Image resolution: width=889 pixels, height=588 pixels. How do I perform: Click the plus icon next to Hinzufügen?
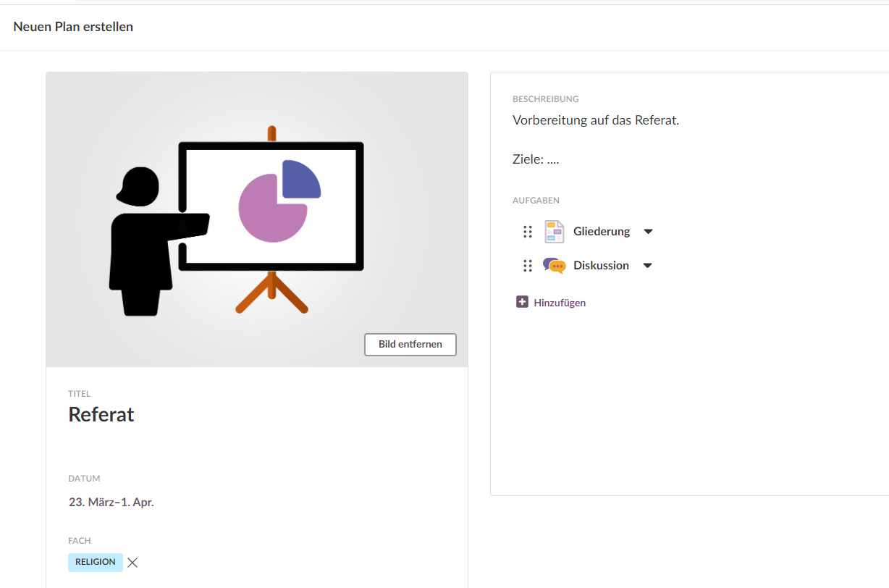pos(522,302)
